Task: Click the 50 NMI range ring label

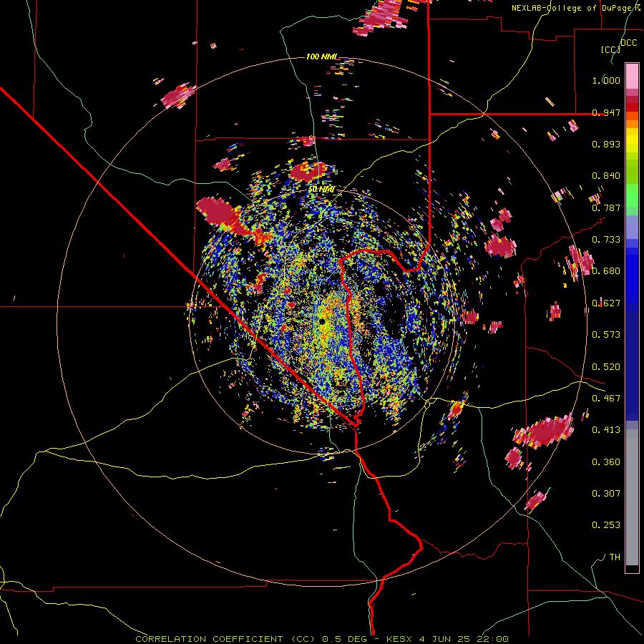Action: 321,190
